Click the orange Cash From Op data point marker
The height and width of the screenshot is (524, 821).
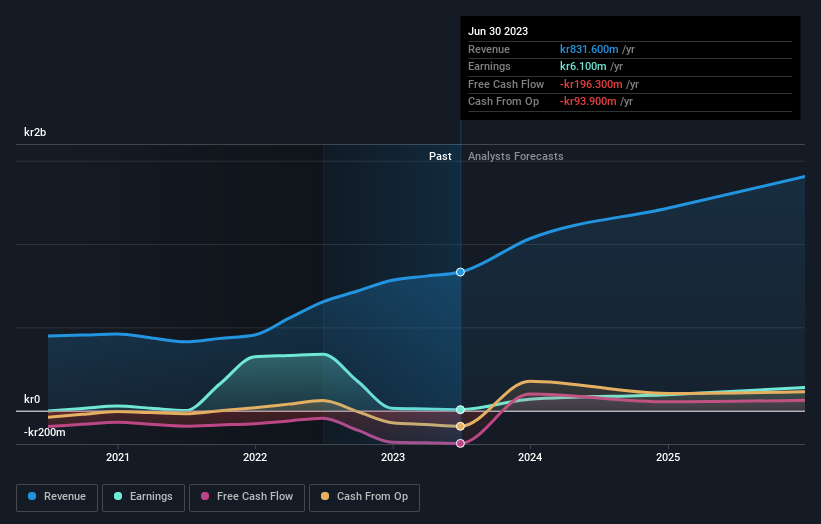460,427
